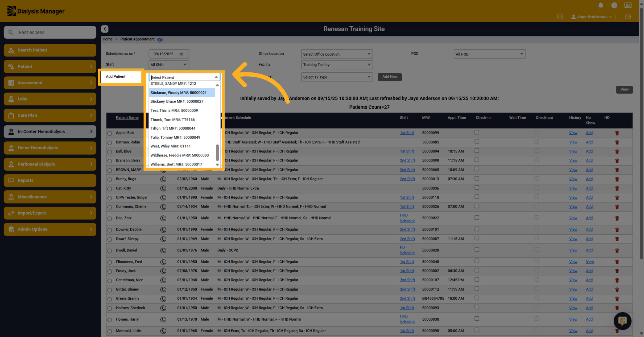
Task: Choose Stickman, Woody from the patient list
Action: (182, 93)
